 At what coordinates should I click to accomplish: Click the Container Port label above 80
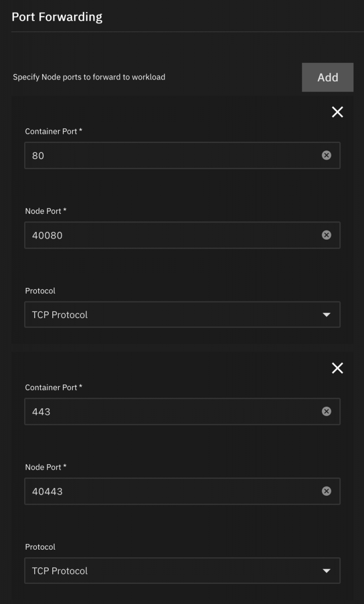(x=53, y=131)
